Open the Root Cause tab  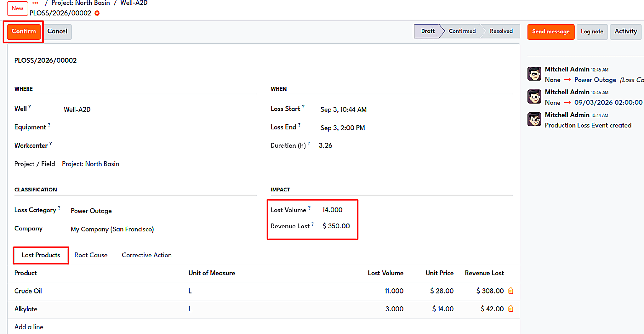[91, 255]
